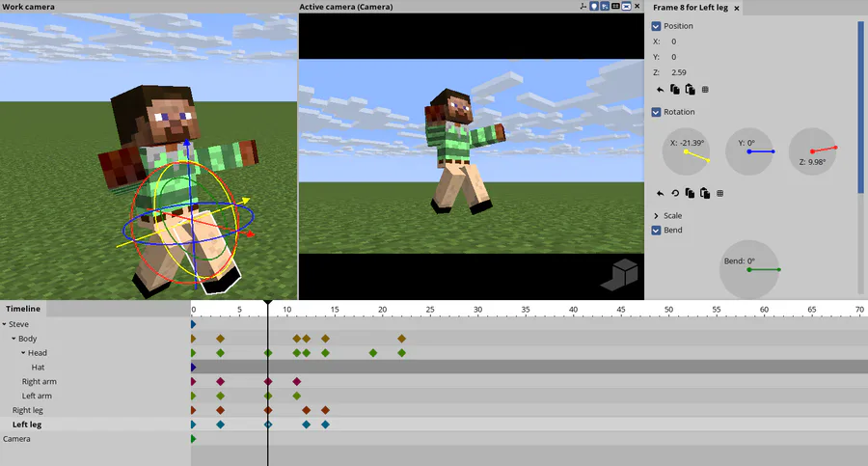Screen dimensions: 868x466
Task: Select Steve in the timeline
Action: tap(18, 324)
